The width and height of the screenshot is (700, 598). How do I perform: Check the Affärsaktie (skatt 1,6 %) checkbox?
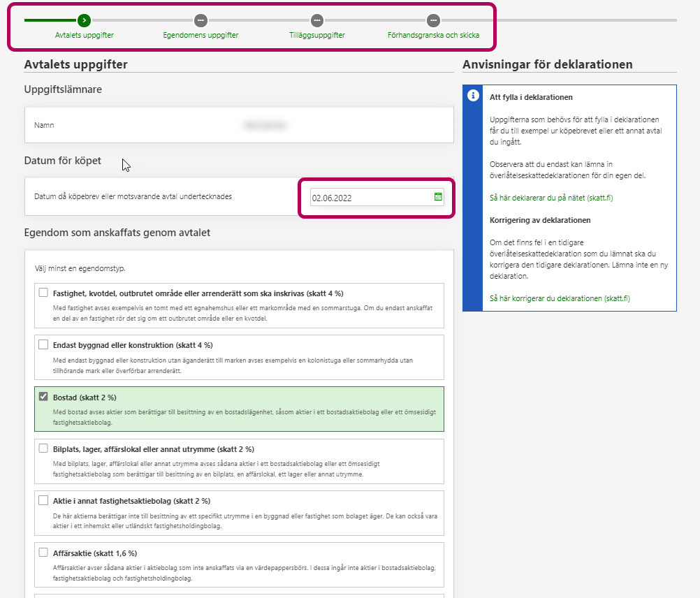(43, 553)
